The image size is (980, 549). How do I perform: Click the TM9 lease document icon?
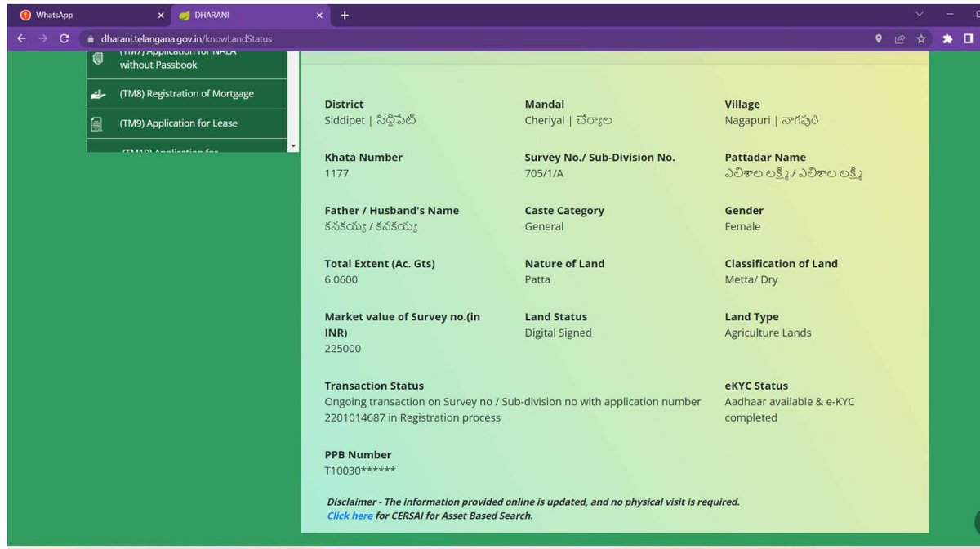[x=97, y=124]
